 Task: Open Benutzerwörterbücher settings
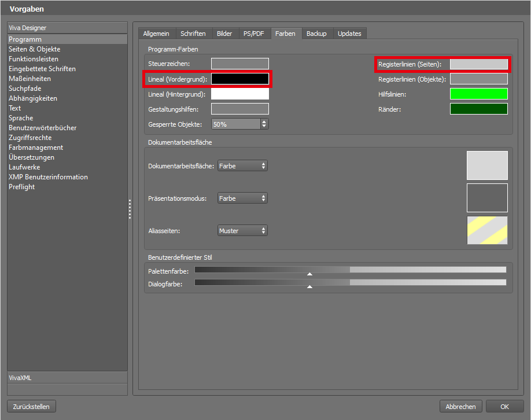[x=68, y=128]
